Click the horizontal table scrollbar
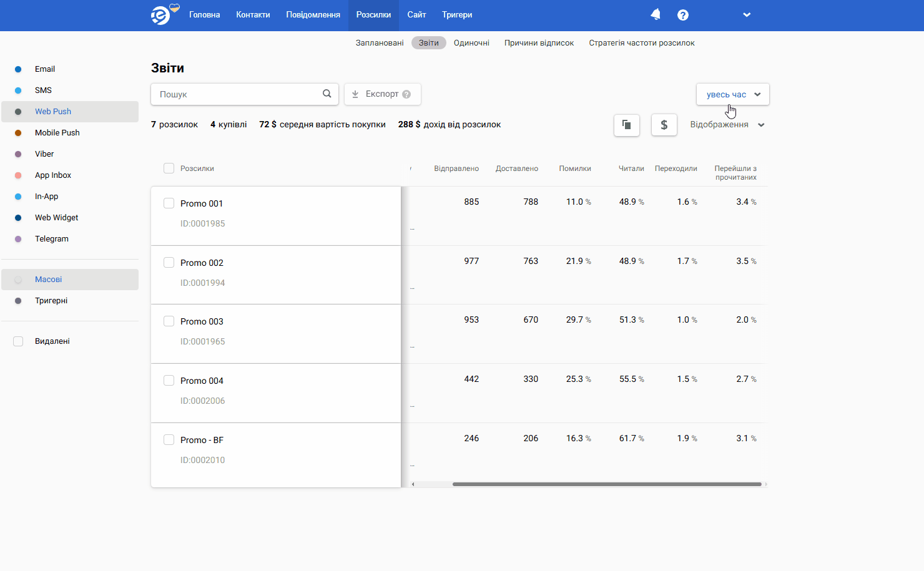 pos(606,484)
